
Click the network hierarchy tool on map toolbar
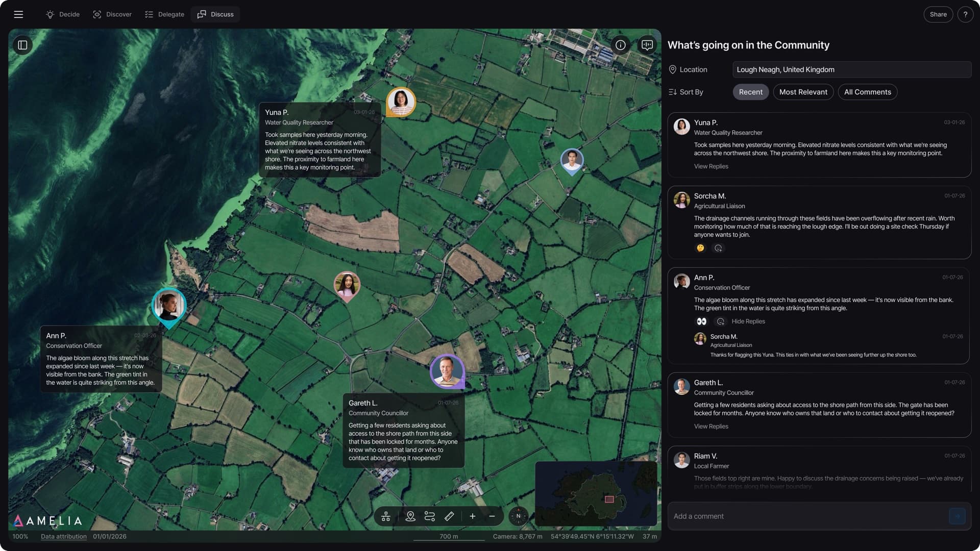(x=386, y=516)
